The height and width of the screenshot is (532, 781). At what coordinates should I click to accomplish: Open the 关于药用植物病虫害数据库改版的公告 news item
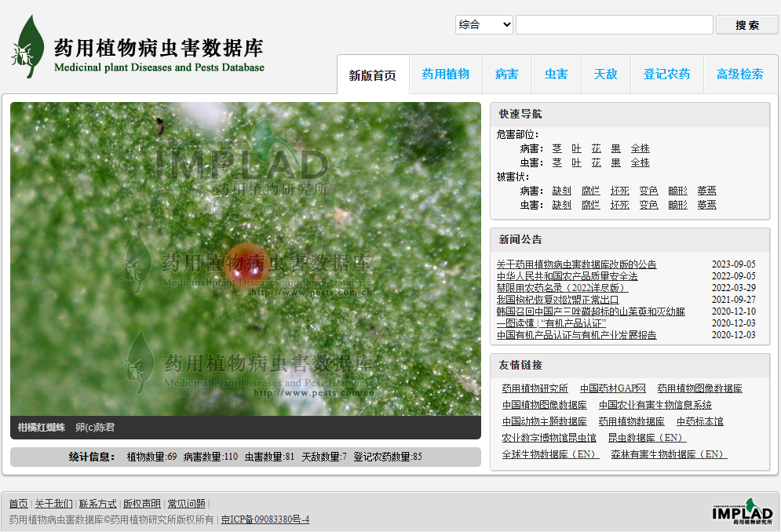(x=576, y=264)
